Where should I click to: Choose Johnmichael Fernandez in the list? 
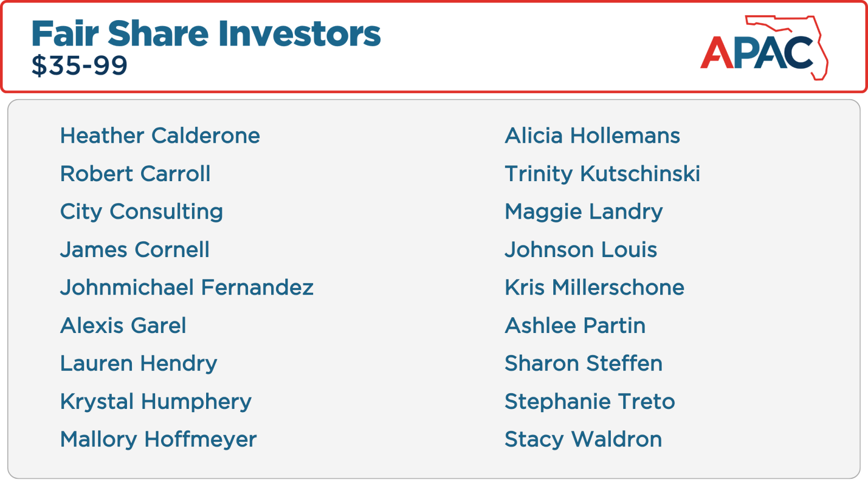[x=187, y=287]
